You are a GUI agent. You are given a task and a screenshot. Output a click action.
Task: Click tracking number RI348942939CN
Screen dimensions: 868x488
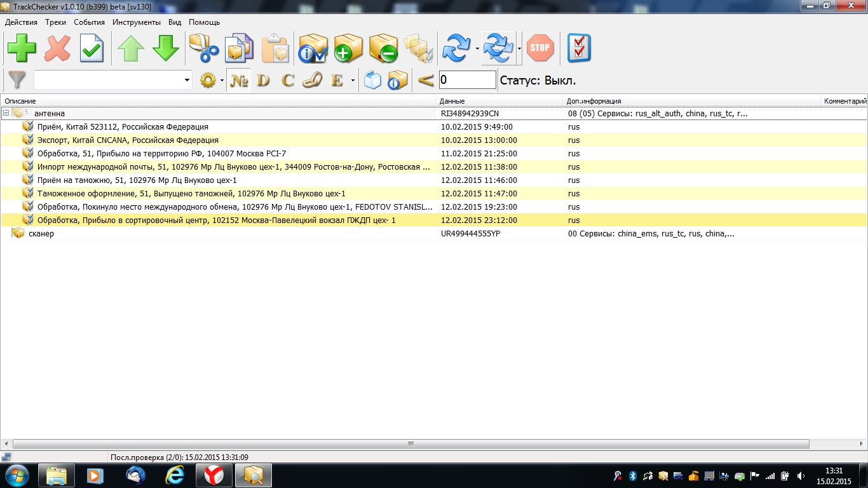click(x=470, y=114)
